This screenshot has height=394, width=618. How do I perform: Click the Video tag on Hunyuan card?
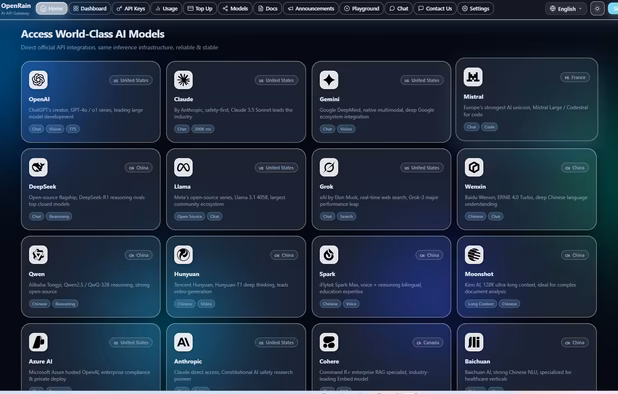tap(206, 304)
